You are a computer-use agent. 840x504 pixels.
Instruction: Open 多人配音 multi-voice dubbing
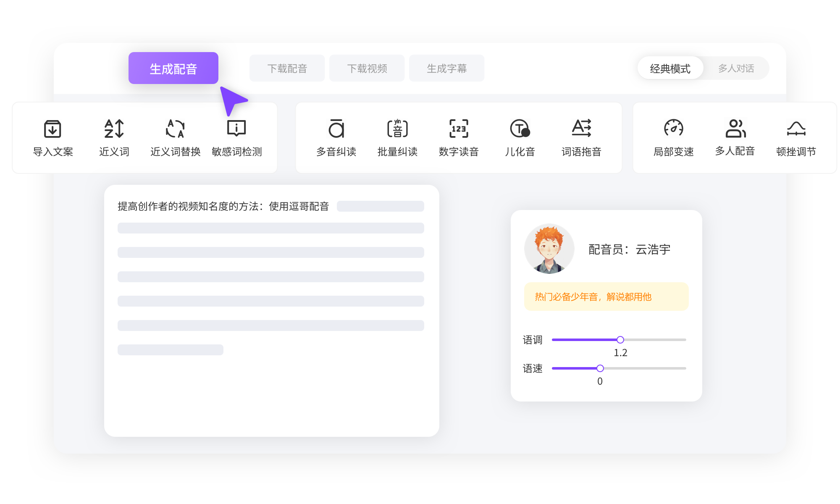(x=735, y=137)
